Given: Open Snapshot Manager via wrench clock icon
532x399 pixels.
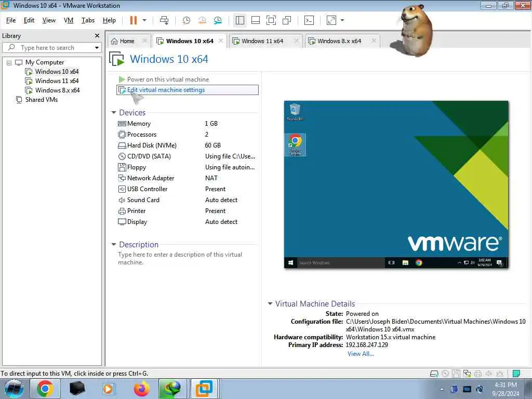Looking at the screenshot, I should [x=218, y=20].
